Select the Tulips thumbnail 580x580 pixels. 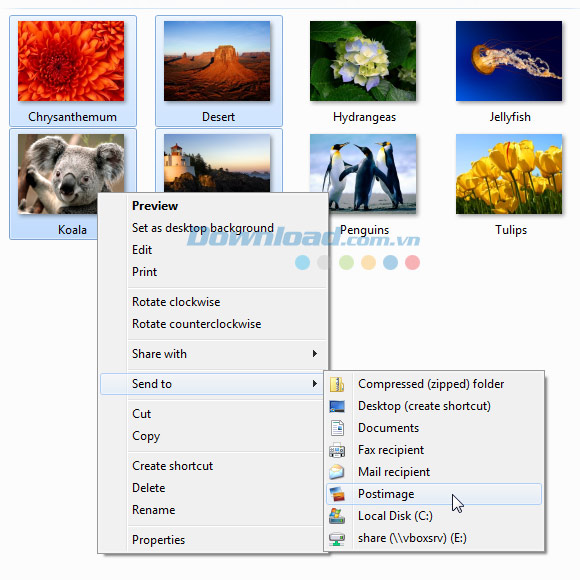(x=509, y=174)
